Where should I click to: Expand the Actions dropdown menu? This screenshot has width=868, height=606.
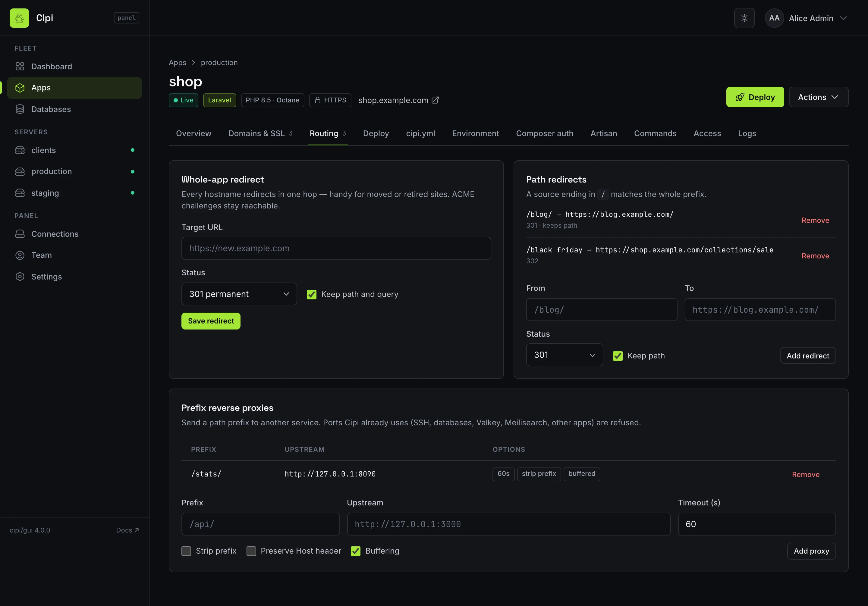point(819,97)
